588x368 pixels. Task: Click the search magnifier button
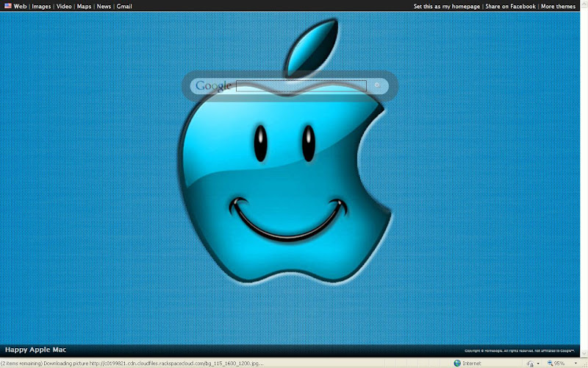[x=377, y=85]
